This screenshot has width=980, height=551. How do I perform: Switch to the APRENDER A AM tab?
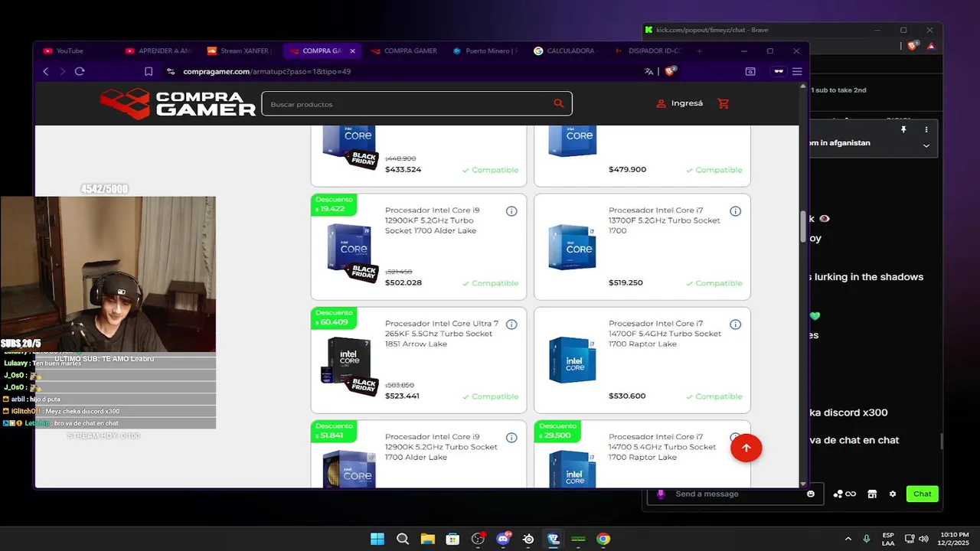158,51
